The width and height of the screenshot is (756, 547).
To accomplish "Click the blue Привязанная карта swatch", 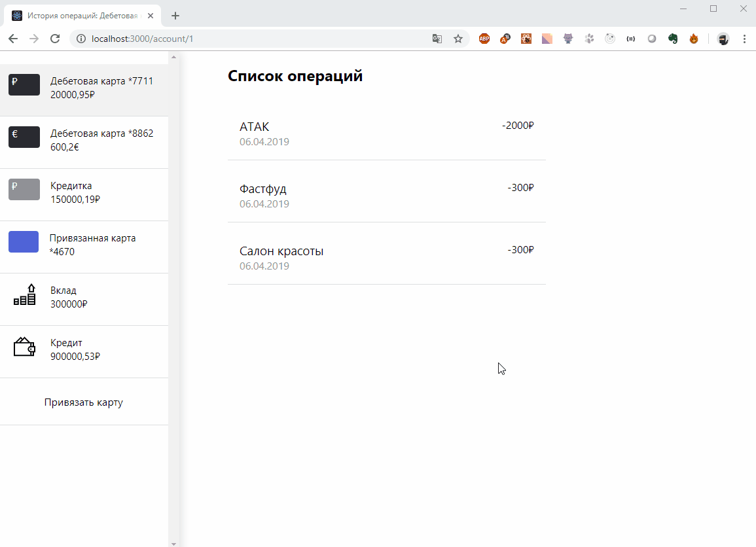I will pyautogui.click(x=24, y=242).
